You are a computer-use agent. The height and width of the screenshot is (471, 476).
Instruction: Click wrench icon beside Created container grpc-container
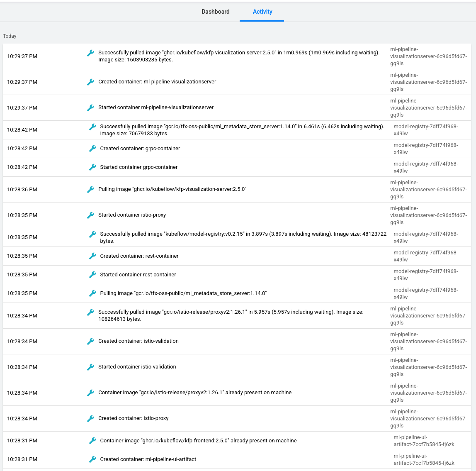pyautogui.click(x=92, y=148)
